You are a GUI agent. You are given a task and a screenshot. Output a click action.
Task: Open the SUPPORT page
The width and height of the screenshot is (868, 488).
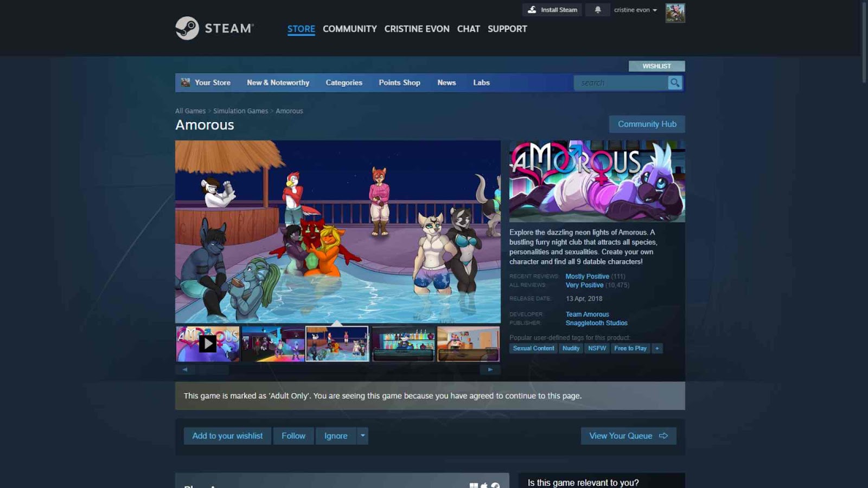pyautogui.click(x=507, y=29)
